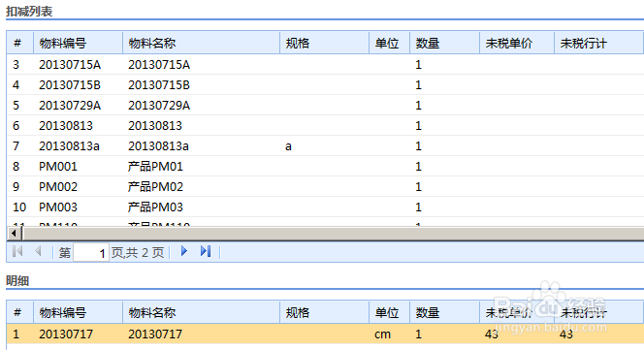Click 数量 column header in 扣减列表
The height and width of the screenshot is (350, 644).
445,43
